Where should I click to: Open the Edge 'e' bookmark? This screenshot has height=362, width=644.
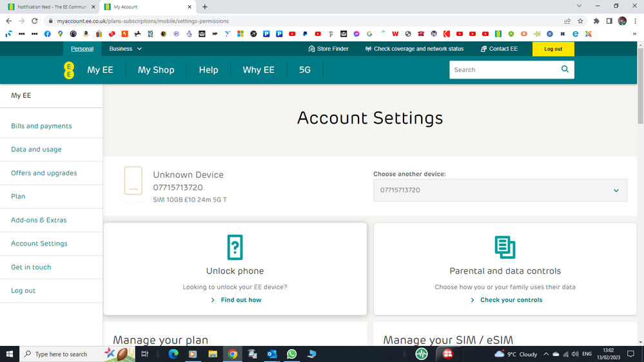point(576,34)
